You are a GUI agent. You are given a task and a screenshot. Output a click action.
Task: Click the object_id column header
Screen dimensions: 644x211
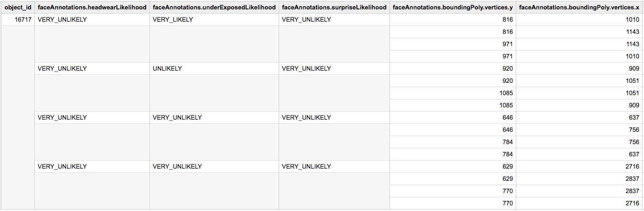(17, 8)
